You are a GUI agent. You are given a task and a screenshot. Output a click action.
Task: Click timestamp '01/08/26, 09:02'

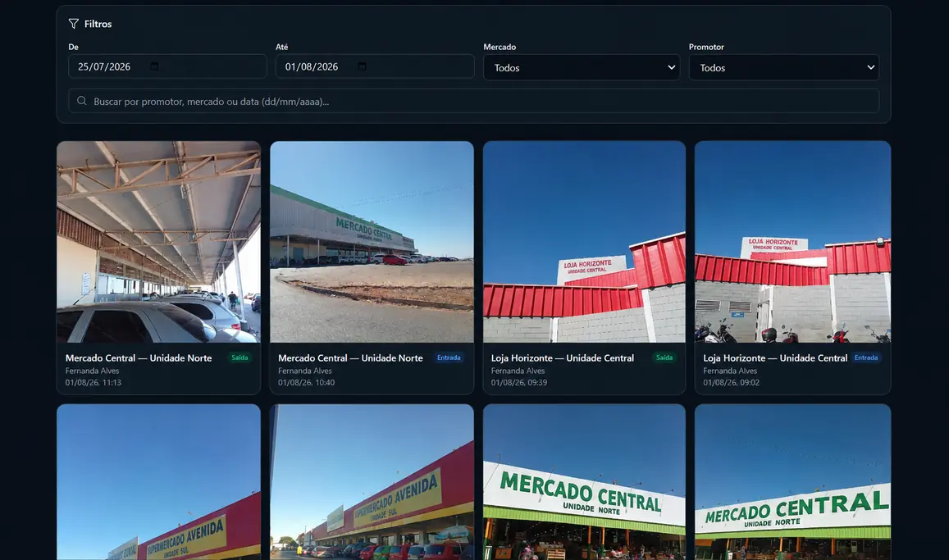click(731, 382)
